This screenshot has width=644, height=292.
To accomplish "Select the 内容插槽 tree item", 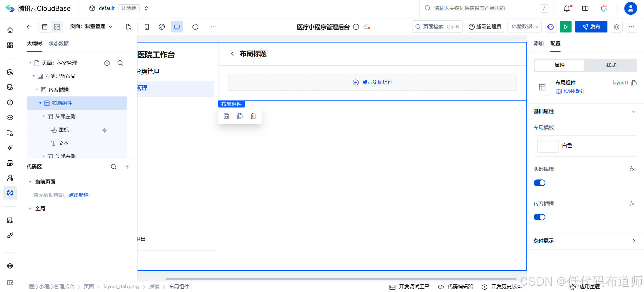I will (x=59, y=90).
